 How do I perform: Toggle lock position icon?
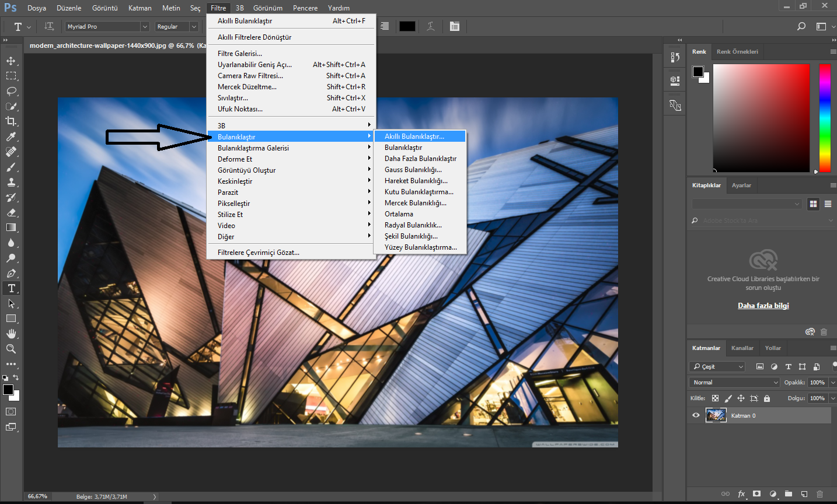point(741,398)
